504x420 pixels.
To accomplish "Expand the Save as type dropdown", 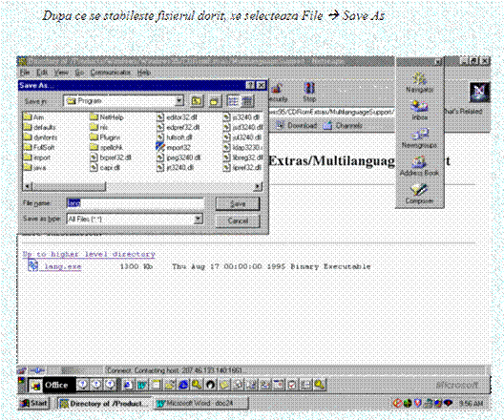I will pos(199,219).
